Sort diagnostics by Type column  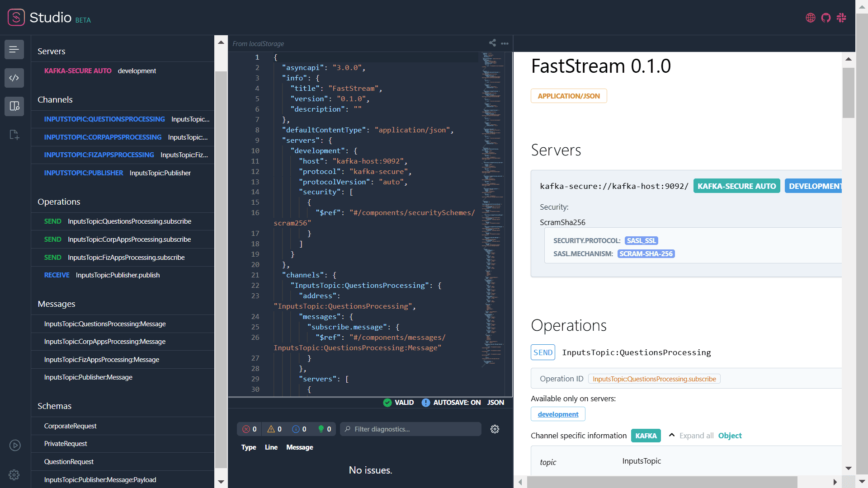[x=249, y=447]
